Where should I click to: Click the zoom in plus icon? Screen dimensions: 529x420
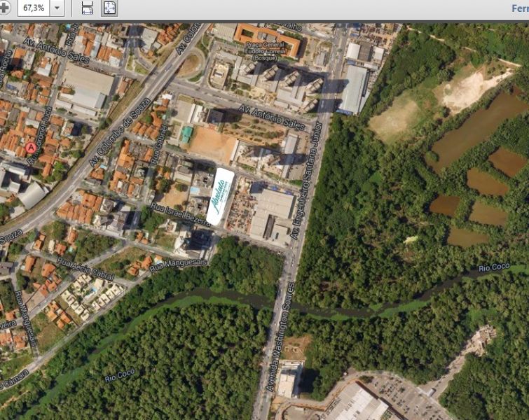coord(5,8)
